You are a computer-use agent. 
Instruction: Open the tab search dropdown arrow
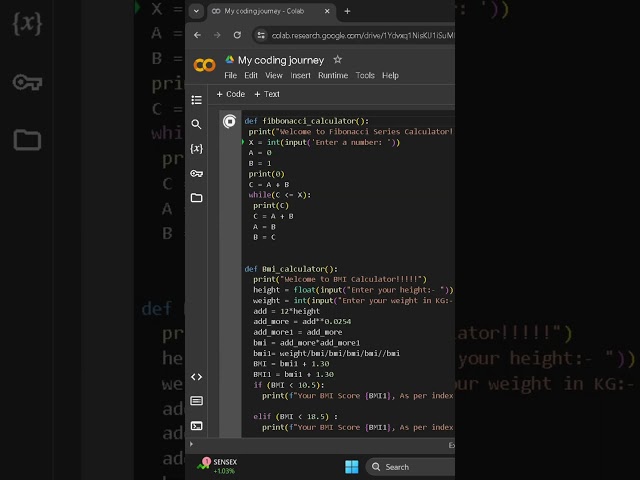pos(196,11)
